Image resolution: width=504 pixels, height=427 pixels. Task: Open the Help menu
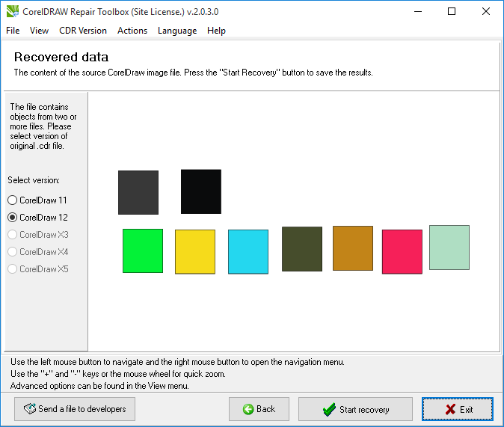pyautogui.click(x=216, y=31)
